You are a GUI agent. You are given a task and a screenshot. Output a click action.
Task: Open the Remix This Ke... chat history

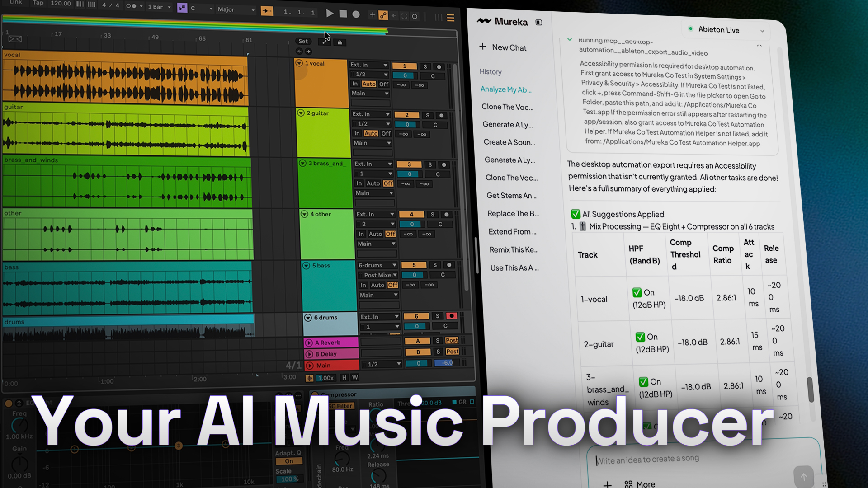pos(514,250)
